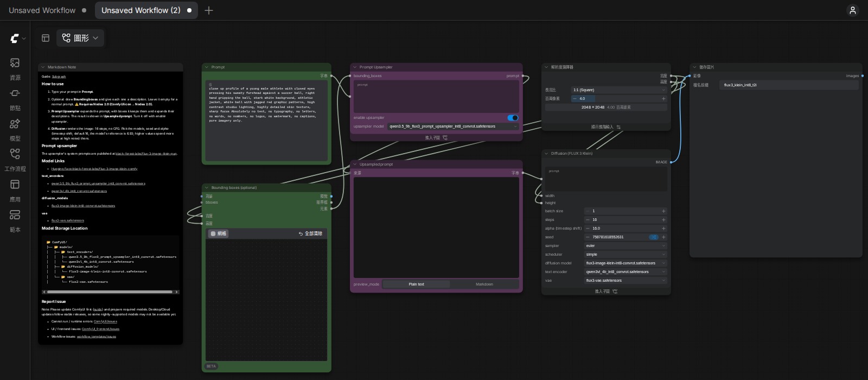Open the 長寬比 aspect ratio dropdown
Image resolution: width=868 pixels, height=380 pixels.
(x=619, y=90)
